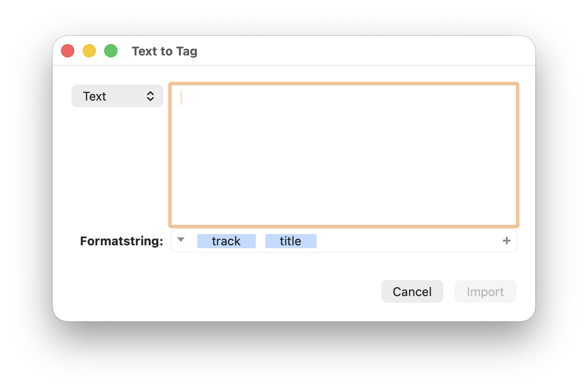Focus the large text input area
The image size is (588, 391).
click(344, 155)
